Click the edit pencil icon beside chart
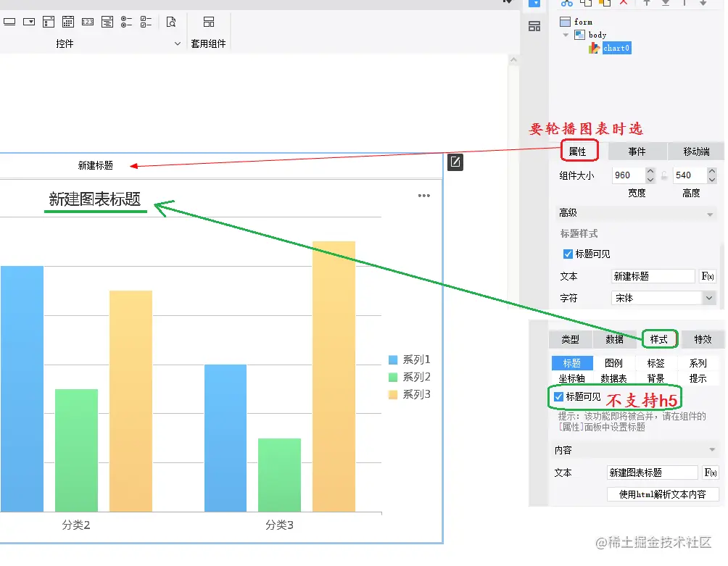Viewport: 728px width, 566px height. [455, 162]
